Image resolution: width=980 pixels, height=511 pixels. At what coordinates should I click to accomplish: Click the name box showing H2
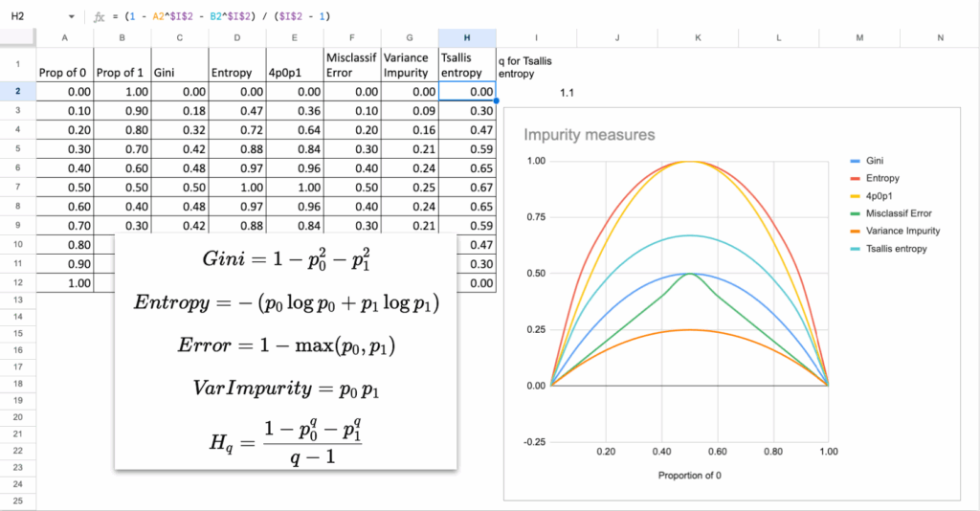click(29, 17)
